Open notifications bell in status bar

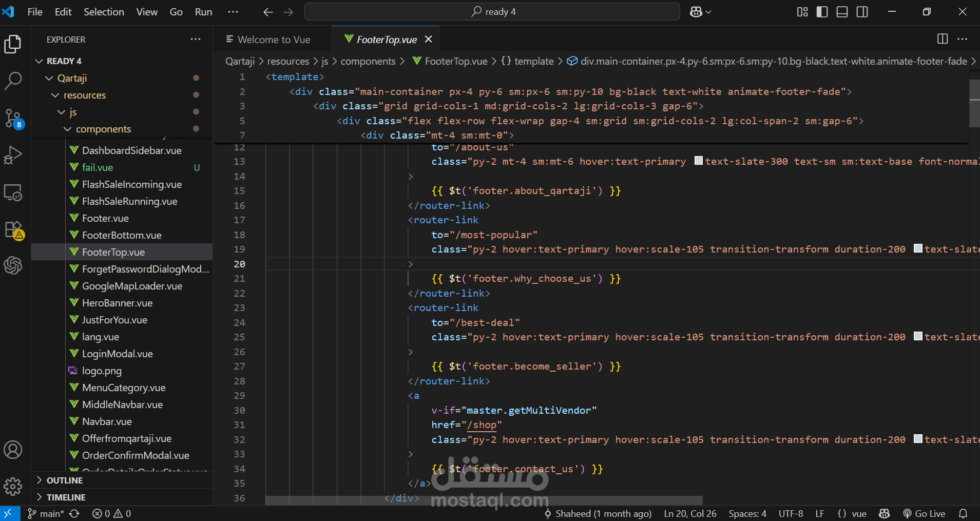[963, 513]
